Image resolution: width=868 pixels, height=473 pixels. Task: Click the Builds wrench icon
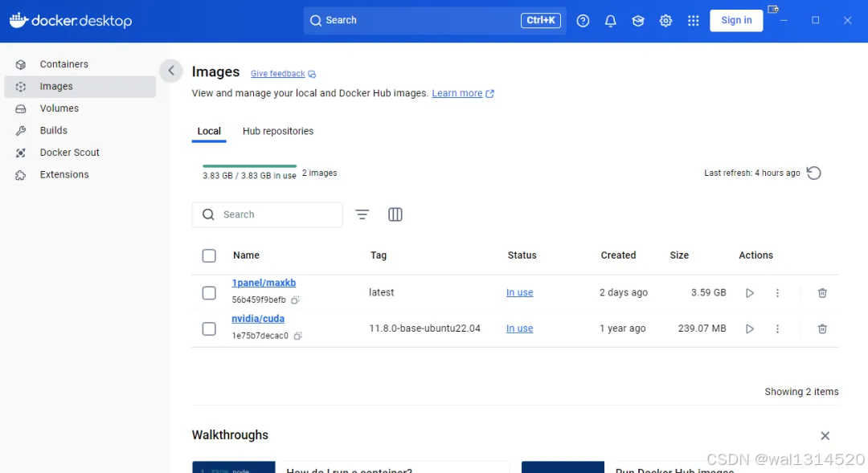point(20,131)
